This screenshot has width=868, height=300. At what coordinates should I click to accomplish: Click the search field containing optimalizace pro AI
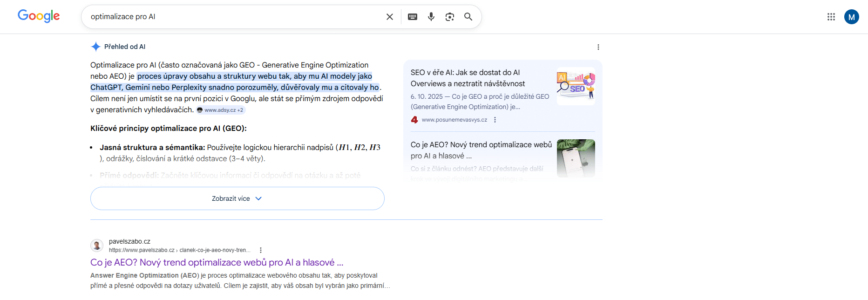(233, 17)
